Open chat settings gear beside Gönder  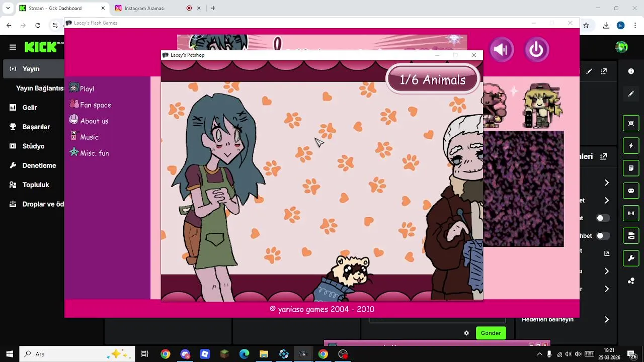(x=466, y=333)
